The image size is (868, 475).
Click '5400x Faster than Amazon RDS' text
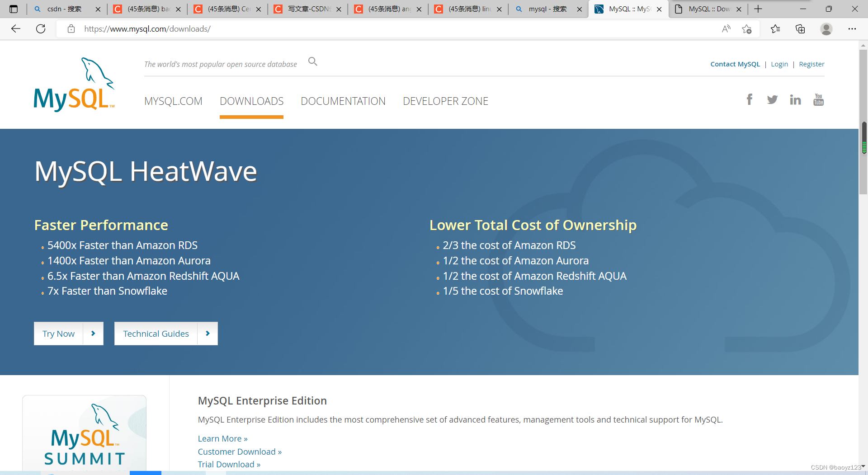click(x=123, y=245)
